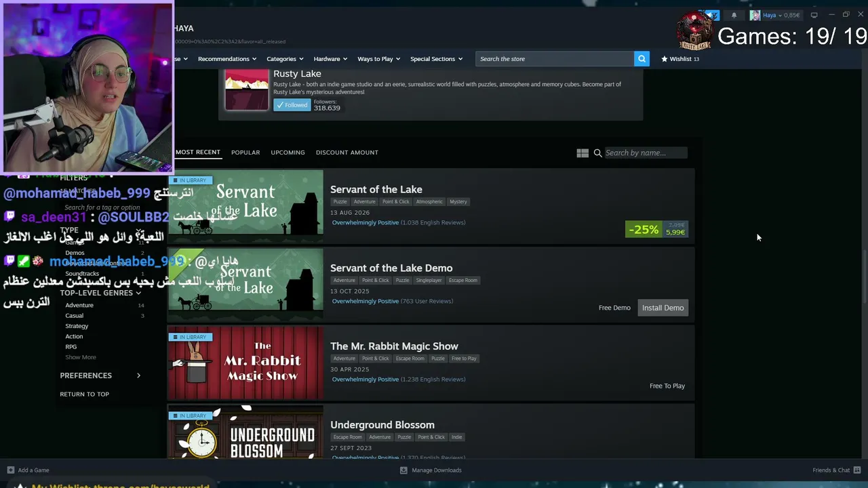Click the Add a Game plus icon
This screenshot has height=488, width=868.
pos(10,470)
